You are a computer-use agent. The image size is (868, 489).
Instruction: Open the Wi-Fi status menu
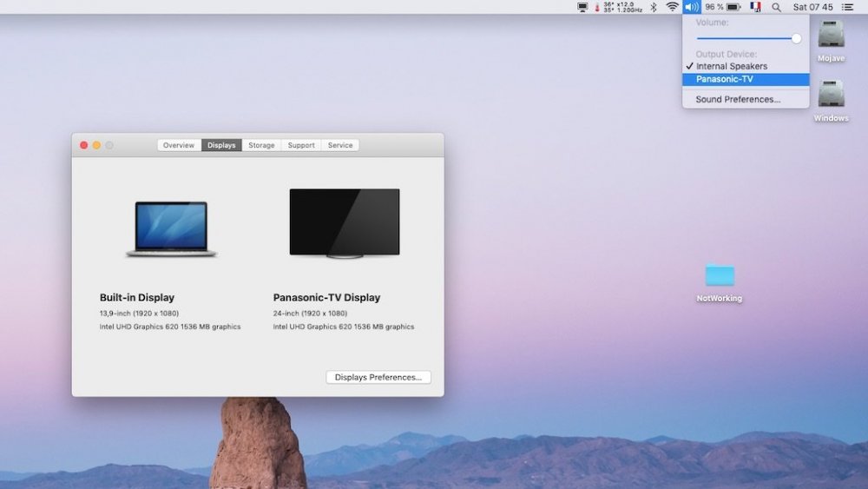[x=672, y=7]
